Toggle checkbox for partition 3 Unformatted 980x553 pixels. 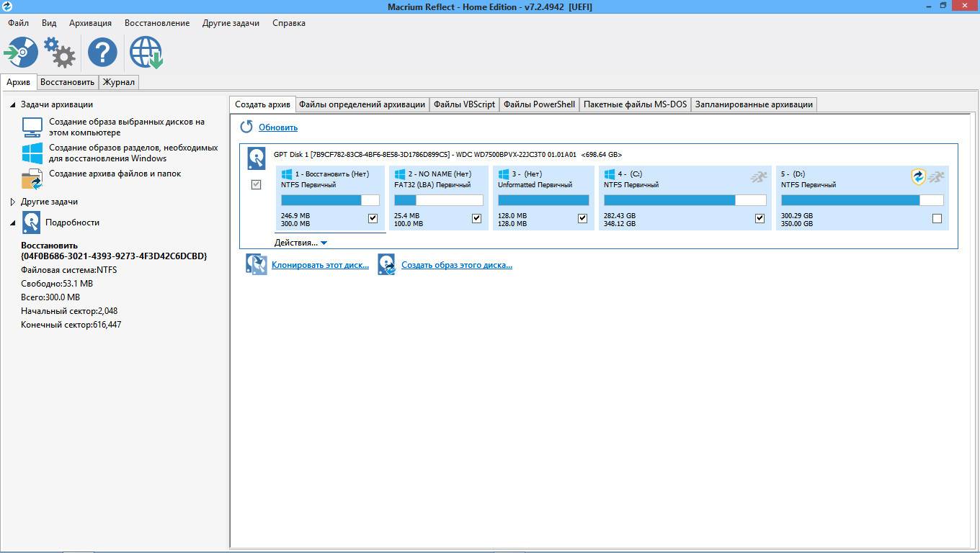pos(582,218)
